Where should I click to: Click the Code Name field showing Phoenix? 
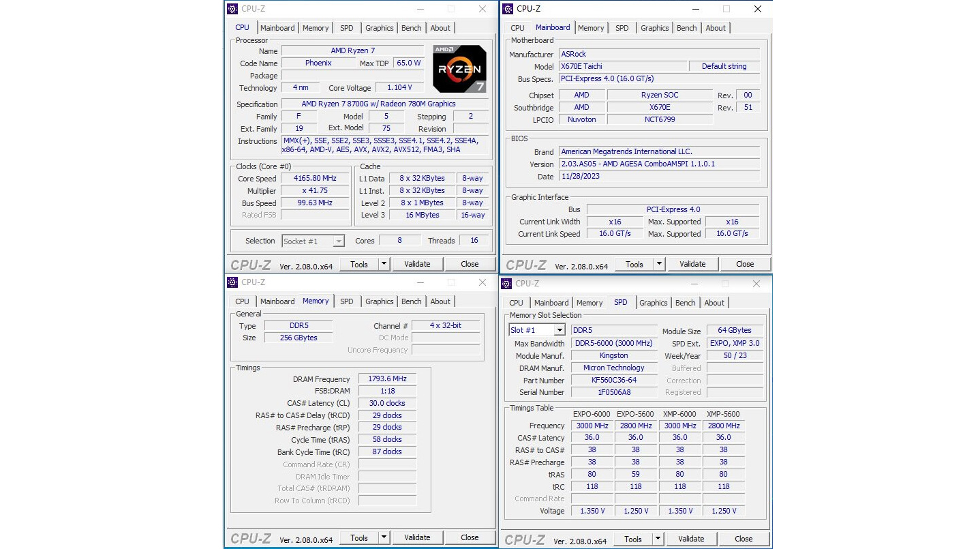pyautogui.click(x=318, y=63)
